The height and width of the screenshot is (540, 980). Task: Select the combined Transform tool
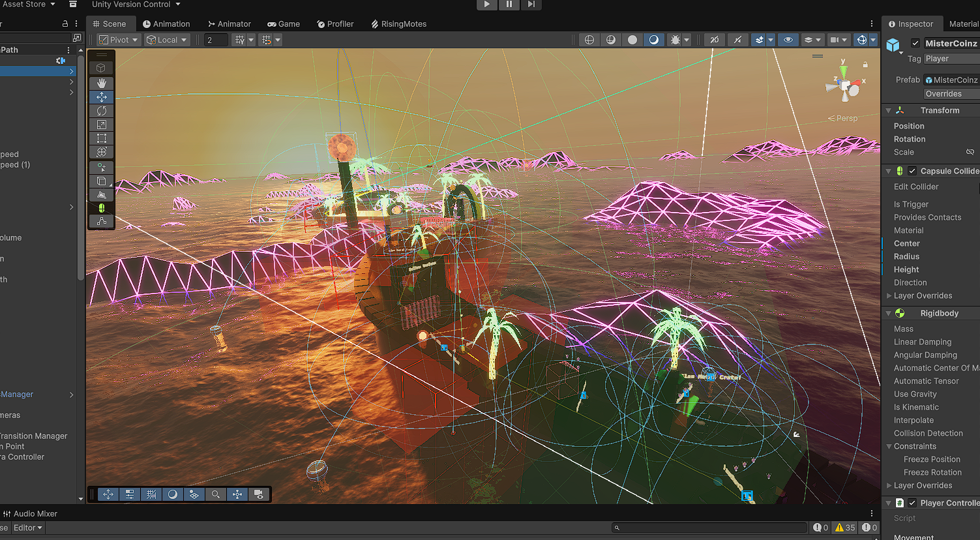point(102,152)
